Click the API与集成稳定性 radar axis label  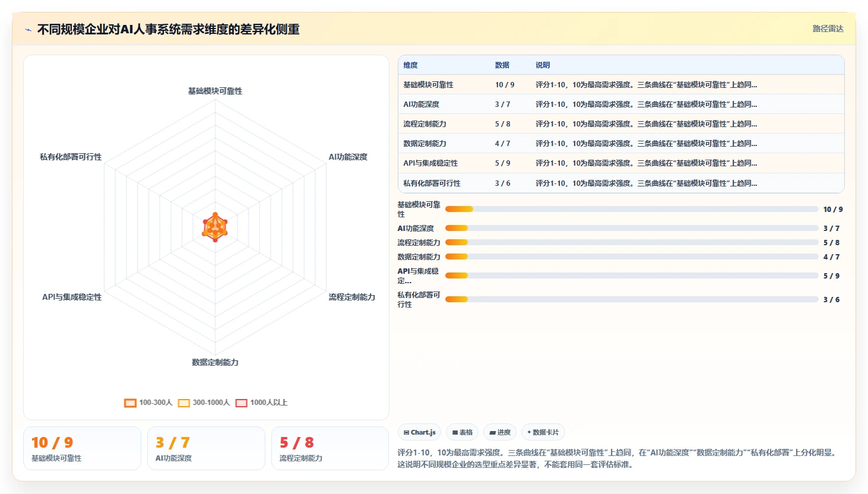[72, 297]
